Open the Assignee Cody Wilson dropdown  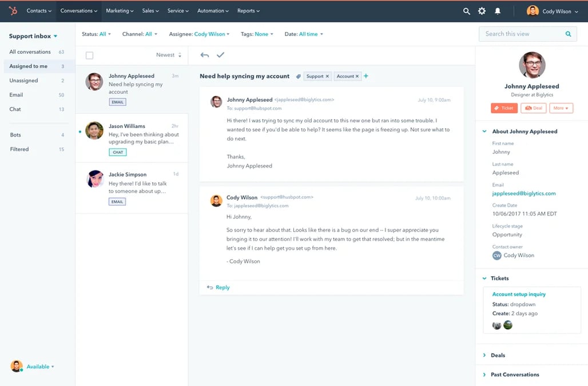tap(212, 34)
